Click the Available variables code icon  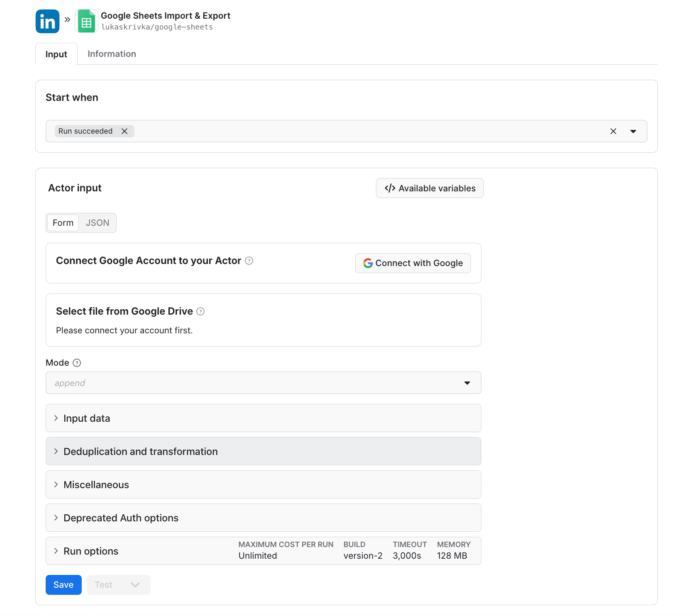pos(390,188)
